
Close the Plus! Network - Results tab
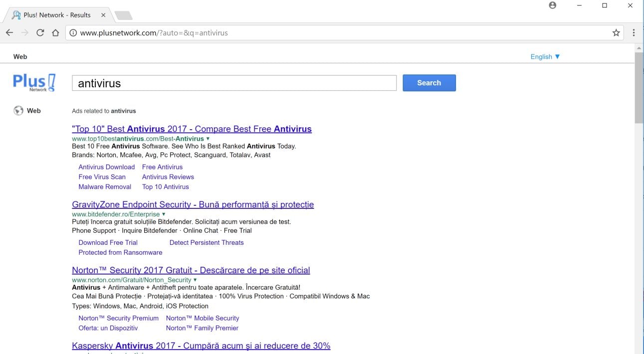pos(103,15)
